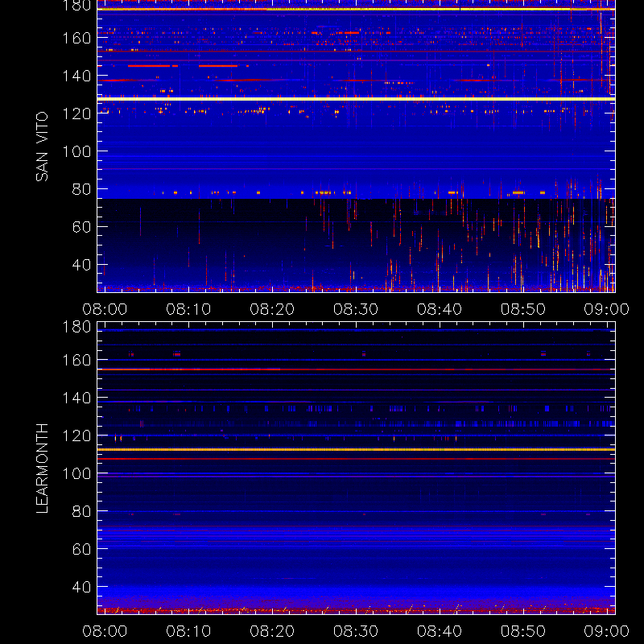Select the 08:30 time label under San Vito plot
The height and width of the screenshot is (644, 644).
[356, 309]
